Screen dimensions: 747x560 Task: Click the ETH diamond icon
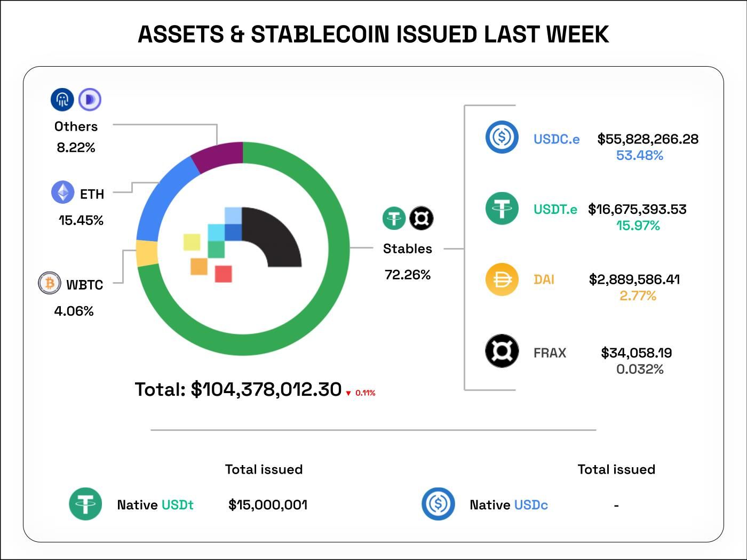pyautogui.click(x=62, y=192)
